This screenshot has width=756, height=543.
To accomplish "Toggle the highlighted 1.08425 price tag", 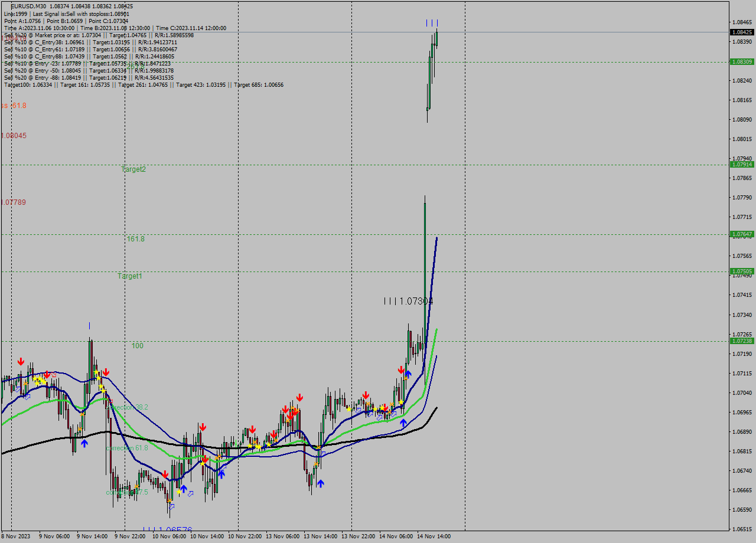I will pos(742,33).
